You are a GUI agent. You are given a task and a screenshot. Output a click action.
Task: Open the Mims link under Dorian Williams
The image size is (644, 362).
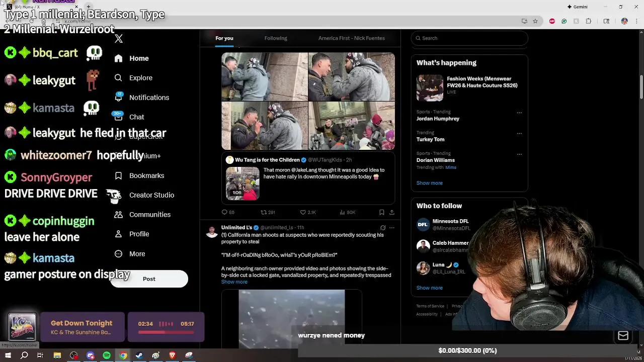(450, 167)
